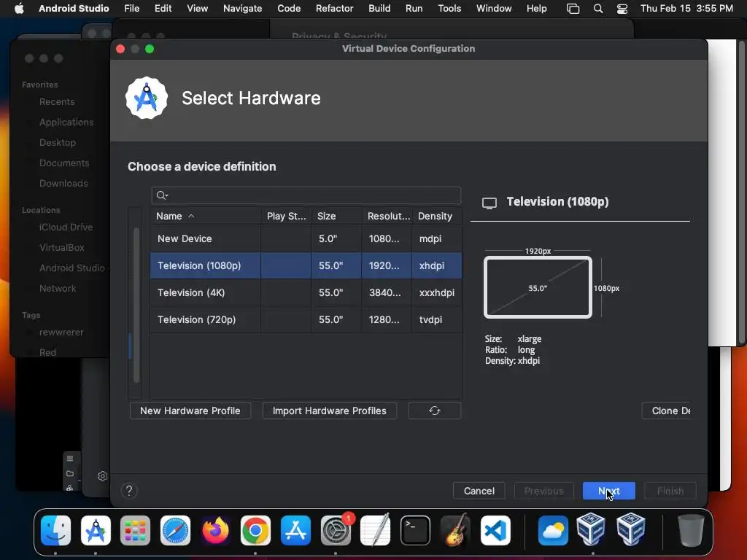The height and width of the screenshot is (560, 747).
Task: Open the Refactor menu
Action: (x=334, y=9)
